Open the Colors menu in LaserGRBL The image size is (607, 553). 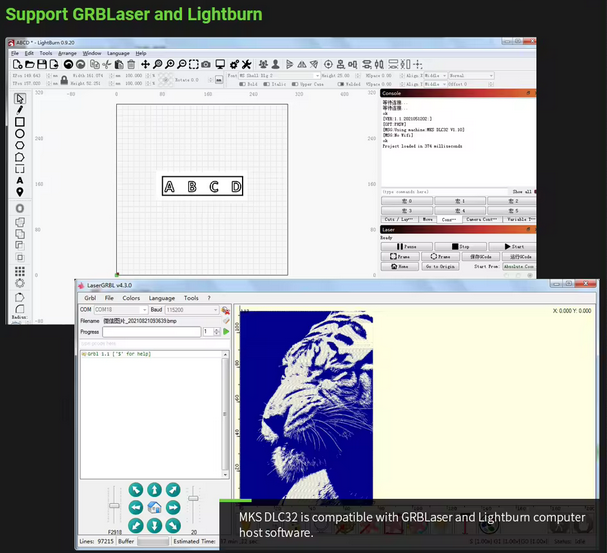point(131,298)
